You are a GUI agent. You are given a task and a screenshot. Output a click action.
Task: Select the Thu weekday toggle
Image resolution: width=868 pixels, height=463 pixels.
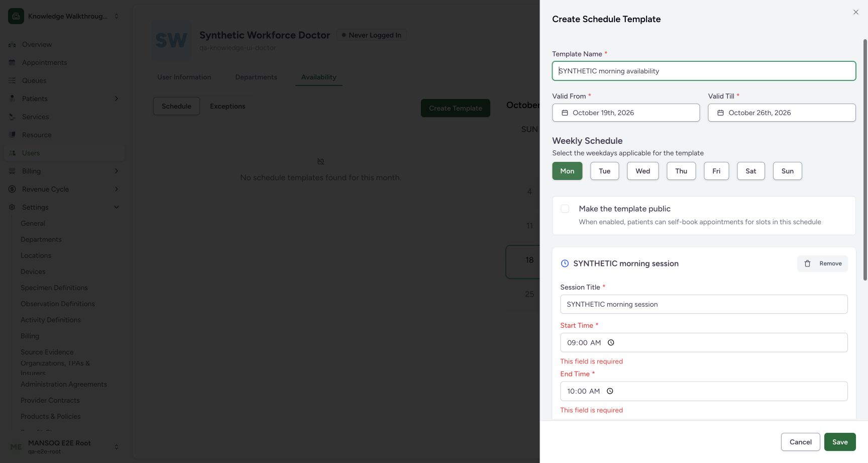681,171
